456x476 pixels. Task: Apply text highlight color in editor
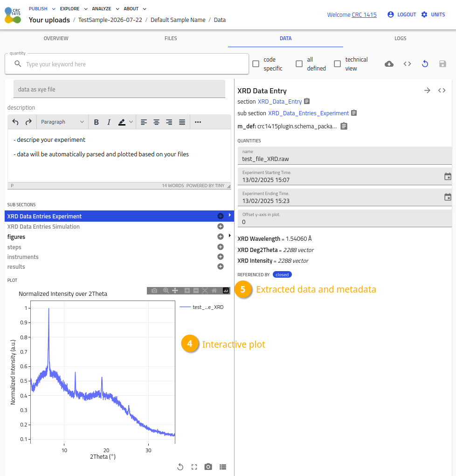coord(122,122)
